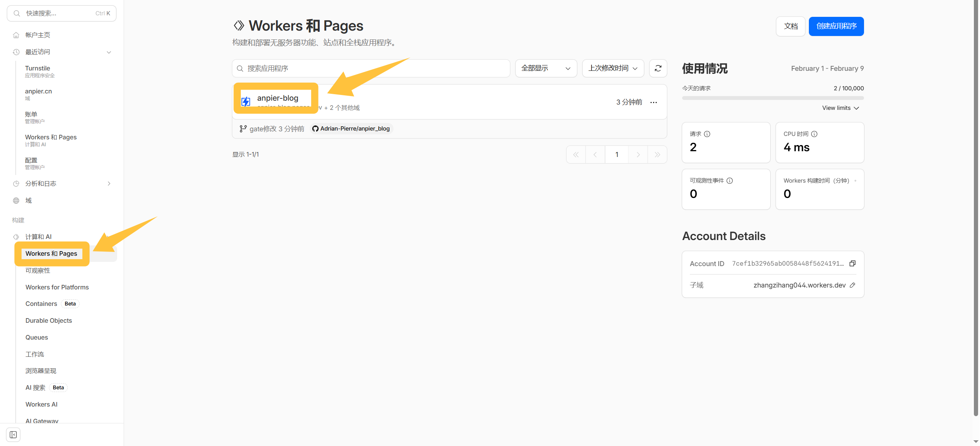This screenshot has width=980, height=446.
Task: Click the CPU 时间 card showing 4 ms
Action: [x=820, y=142]
